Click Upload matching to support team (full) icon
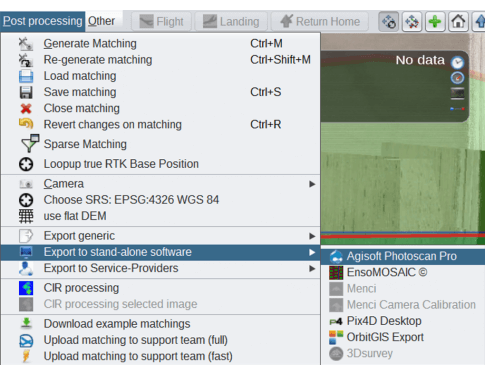The image size is (485, 375). click(26, 340)
